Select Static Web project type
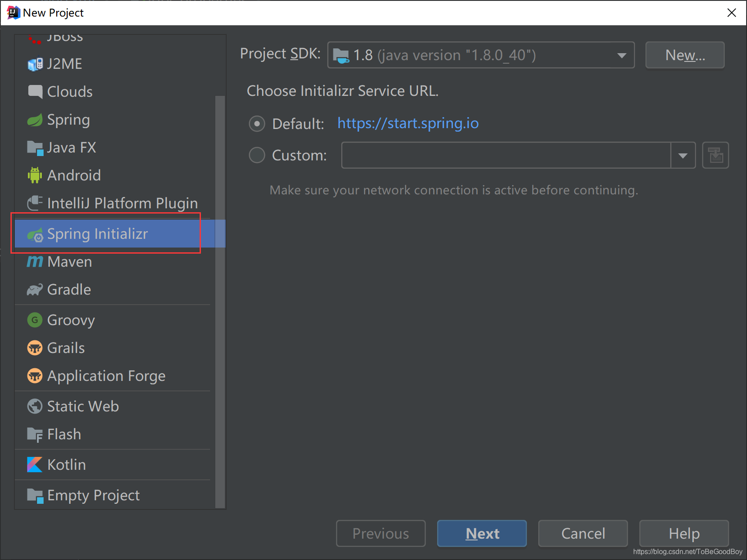The image size is (747, 560). (115, 406)
